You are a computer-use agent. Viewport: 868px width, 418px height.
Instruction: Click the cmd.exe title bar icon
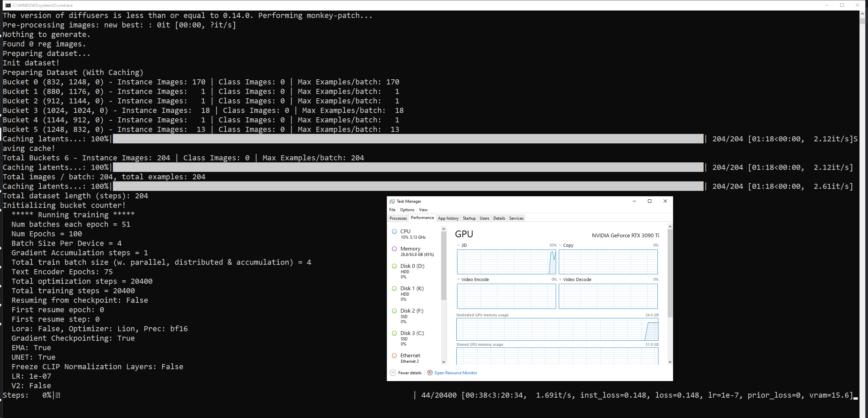pyautogui.click(x=8, y=5)
